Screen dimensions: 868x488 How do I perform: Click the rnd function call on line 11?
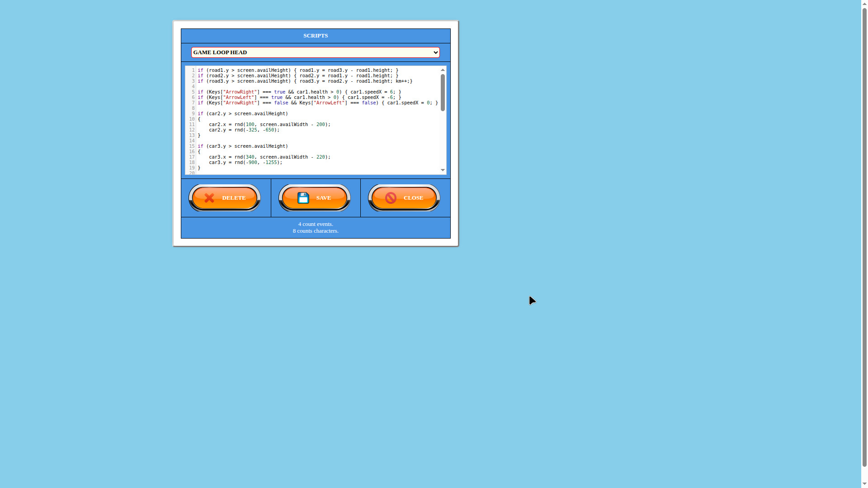point(238,124)
